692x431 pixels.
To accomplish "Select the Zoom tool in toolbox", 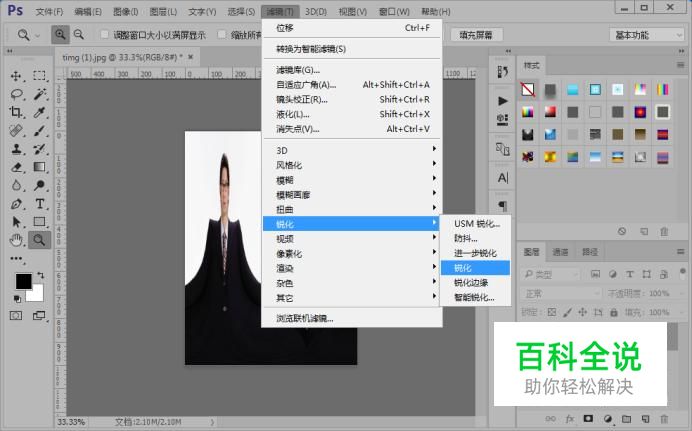I will coord(40,240).
